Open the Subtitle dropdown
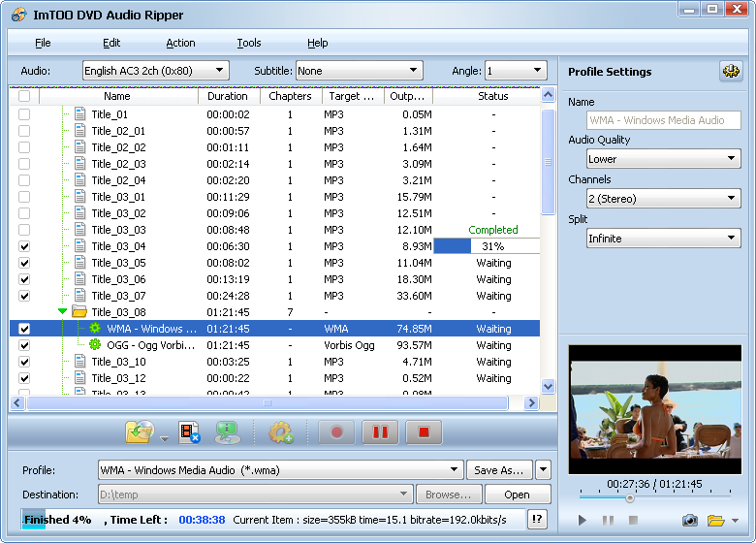756x543 pixels. coord(360,71)
